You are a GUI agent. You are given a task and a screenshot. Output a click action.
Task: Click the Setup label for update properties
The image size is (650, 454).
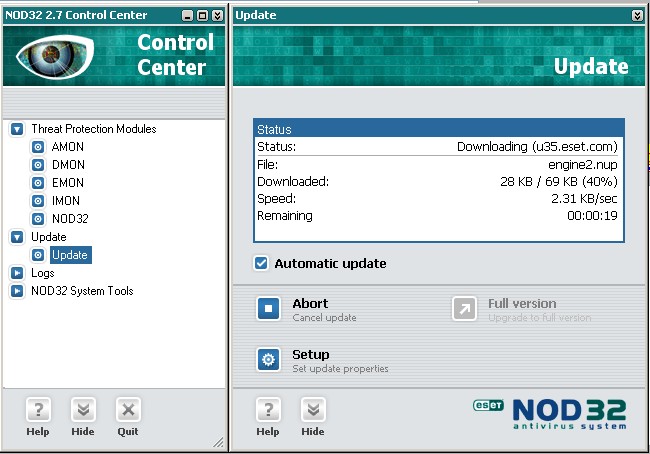point(311,354)
